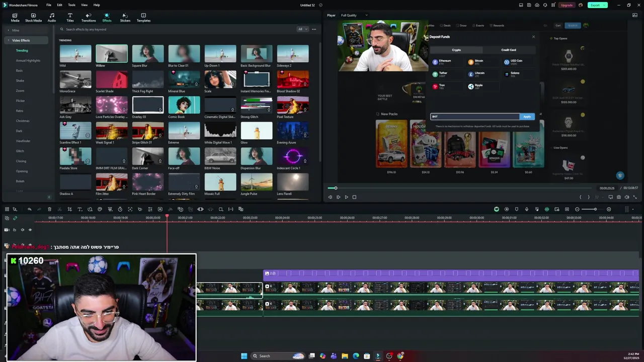Open File Explorer from the taskbar
644x362 pixels.
[x=345, y=356]
